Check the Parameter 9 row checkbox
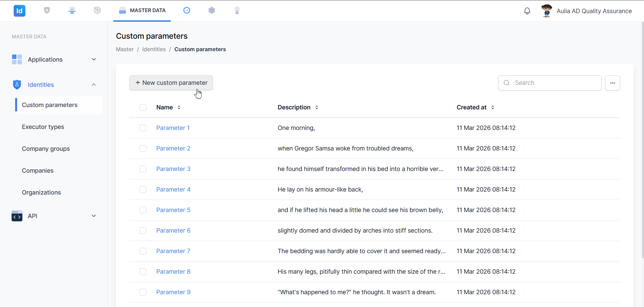The image size is (644, 307). click(x=143, y=292)
